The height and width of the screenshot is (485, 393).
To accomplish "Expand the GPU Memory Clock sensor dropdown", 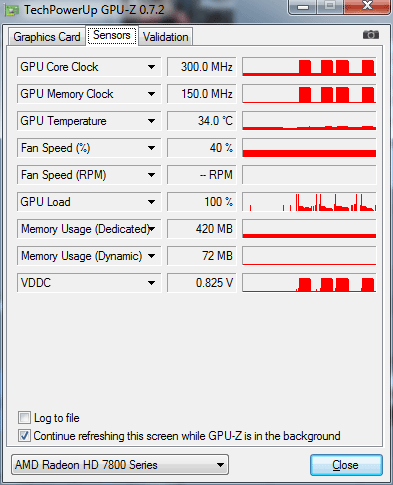I will click(151, 94).
